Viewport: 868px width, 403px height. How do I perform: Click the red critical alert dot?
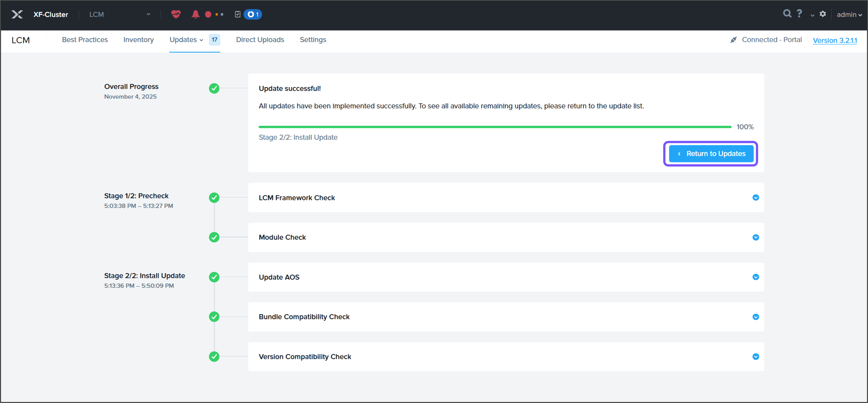pyautogui.click(x=208, y=14)
